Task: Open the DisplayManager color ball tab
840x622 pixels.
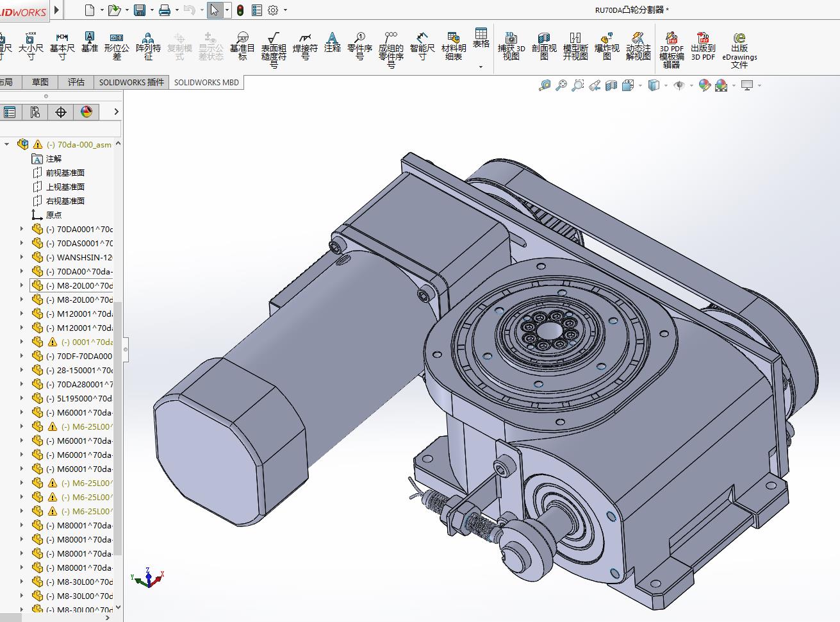Action: pos(86,112)
